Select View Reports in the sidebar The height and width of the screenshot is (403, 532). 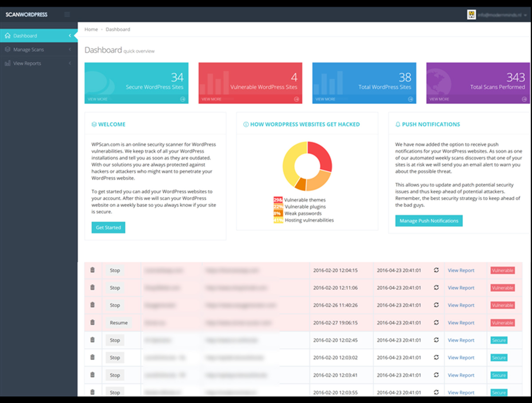(39, 63)
